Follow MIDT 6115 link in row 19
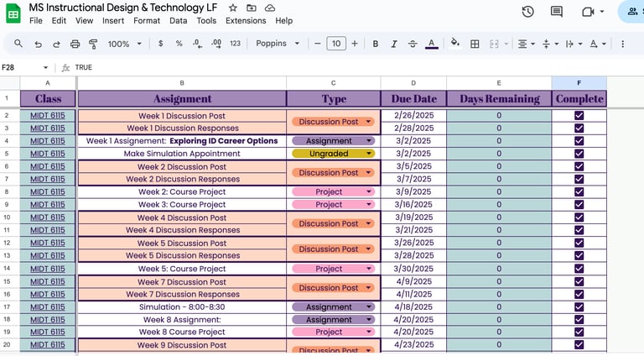Screen dimensions: 644x356 tap(48, 332)
